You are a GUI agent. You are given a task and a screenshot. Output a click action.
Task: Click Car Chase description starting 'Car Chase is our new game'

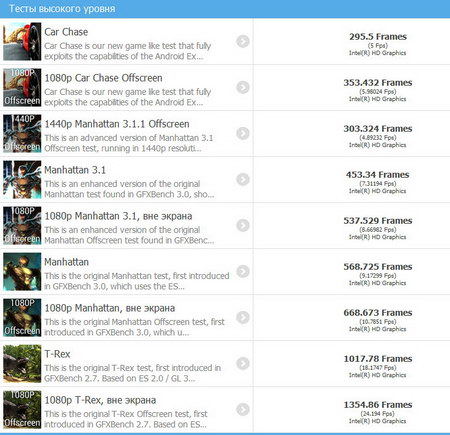click(x=128, y=51)
